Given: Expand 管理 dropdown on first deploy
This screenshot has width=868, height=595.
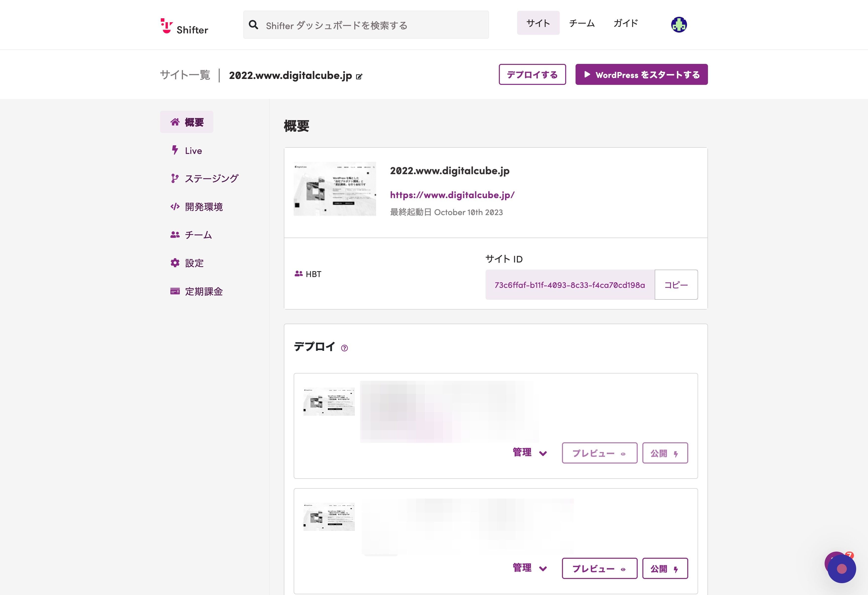Looking at the screenshot, I should pyautogui.click(x=530, y=453).
